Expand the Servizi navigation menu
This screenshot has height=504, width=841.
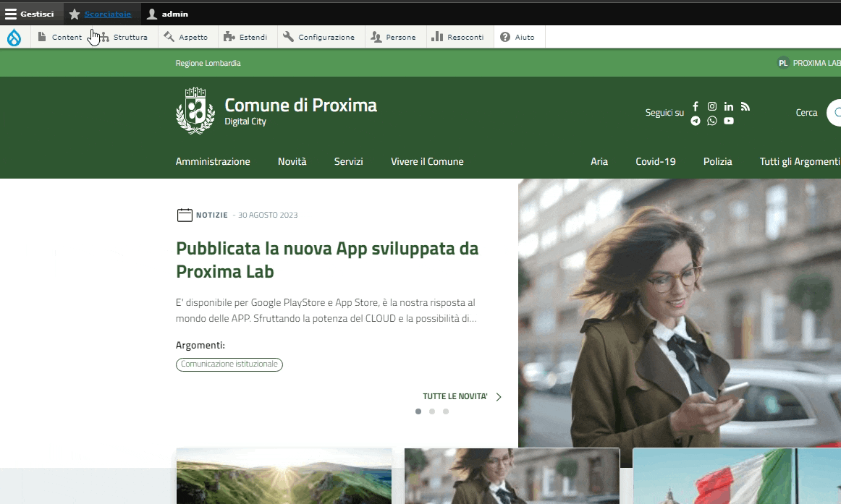coord(348,162)
